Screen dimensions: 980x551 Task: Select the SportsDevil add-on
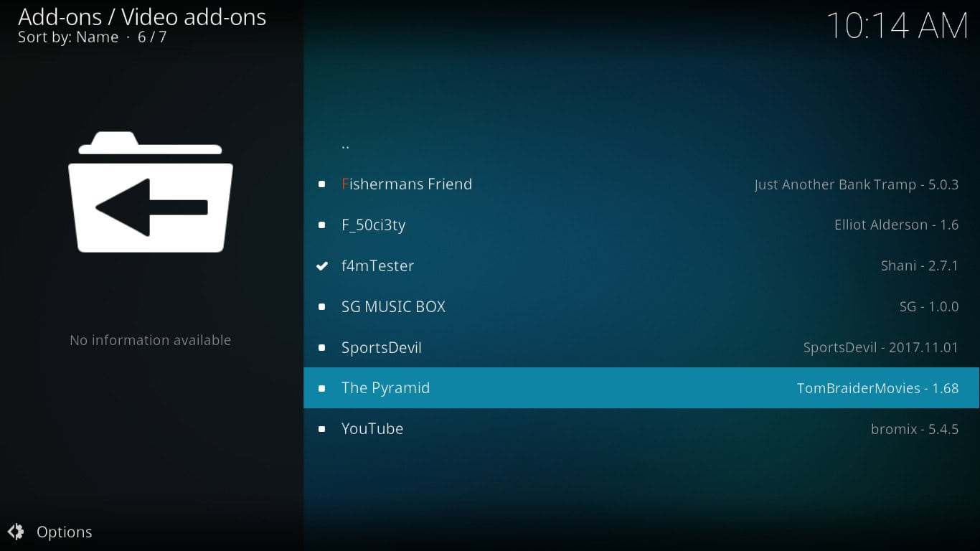(x=641, y=347)
